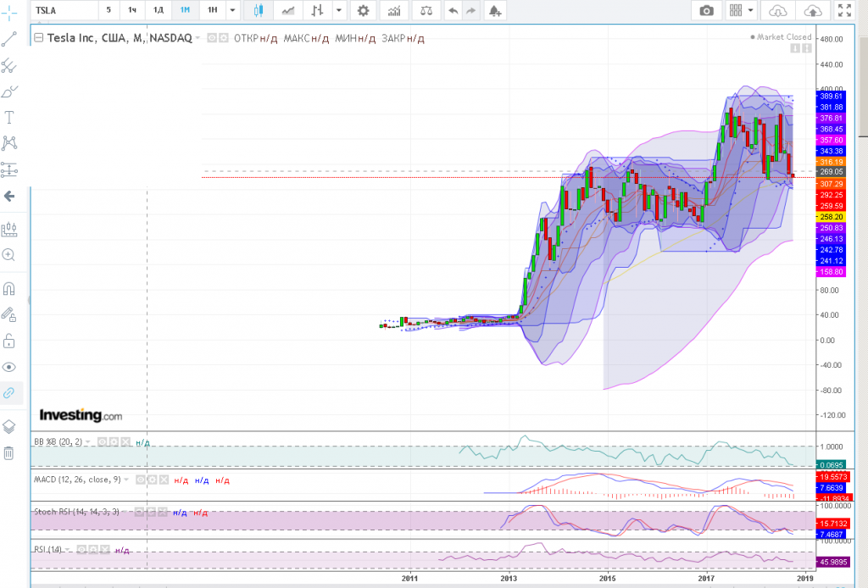Open chart settings gear

point(363,10)
